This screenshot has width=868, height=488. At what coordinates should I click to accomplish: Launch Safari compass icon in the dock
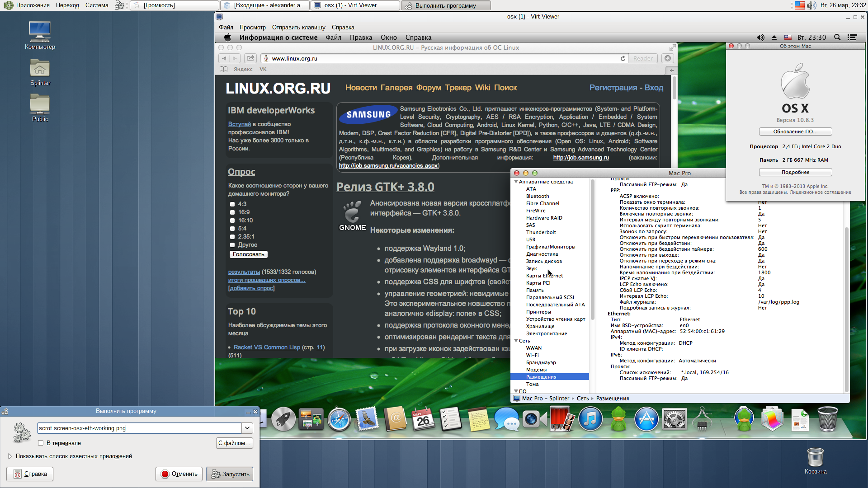tap(339, 419)
